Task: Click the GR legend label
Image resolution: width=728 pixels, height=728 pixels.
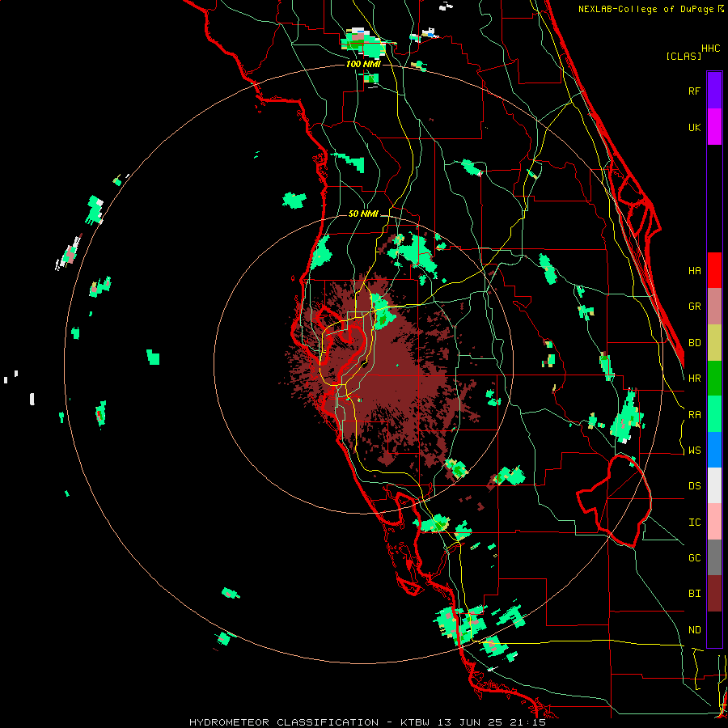Action: pyautogui.click(x=694, y=307)
